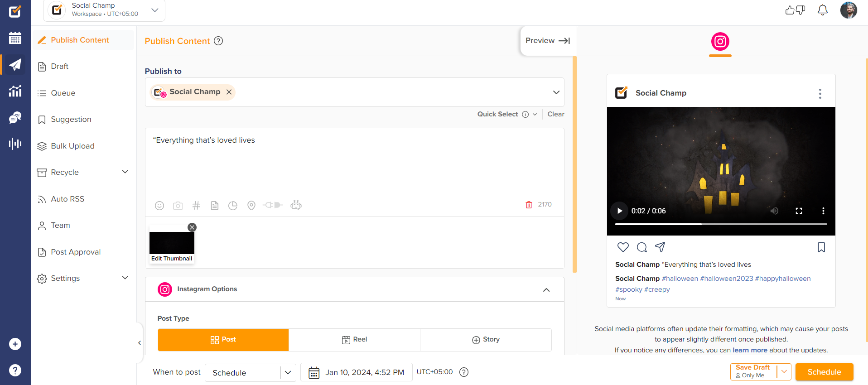This screenshot has height=385, width=868.
Task: Open the AI robot assistant icon
Action: click(x=296, y=205)
